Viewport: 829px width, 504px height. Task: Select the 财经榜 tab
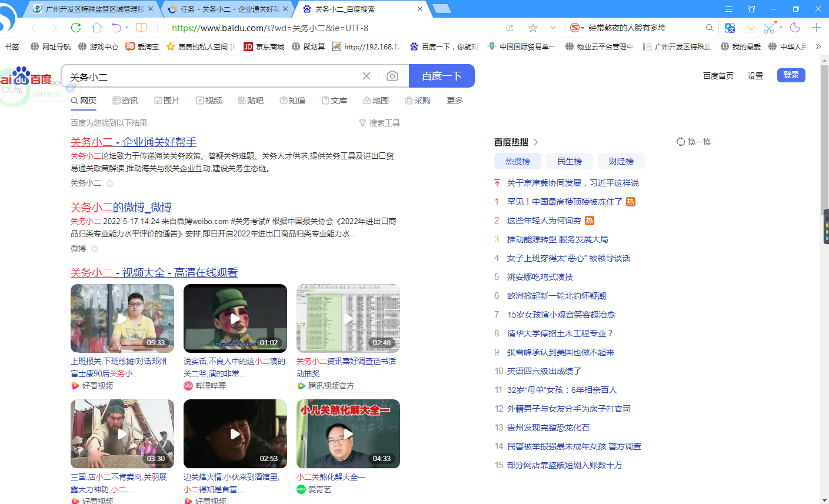coord(621,161)
